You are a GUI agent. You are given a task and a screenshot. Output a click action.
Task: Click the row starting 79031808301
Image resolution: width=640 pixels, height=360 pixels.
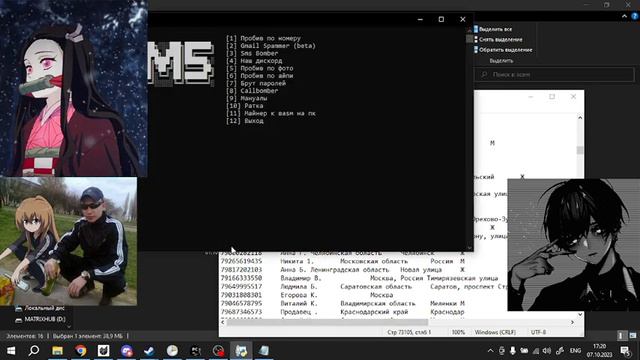point(307,295)
